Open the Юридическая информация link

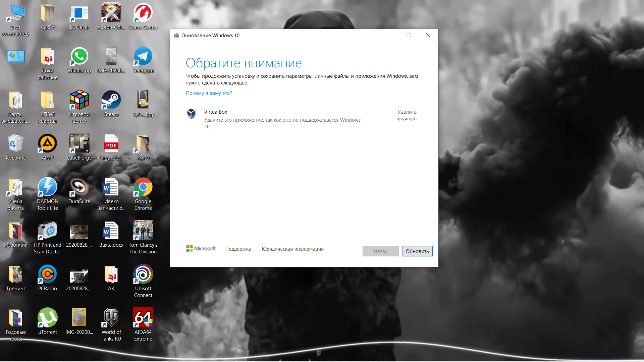click(x=292, y=249)
